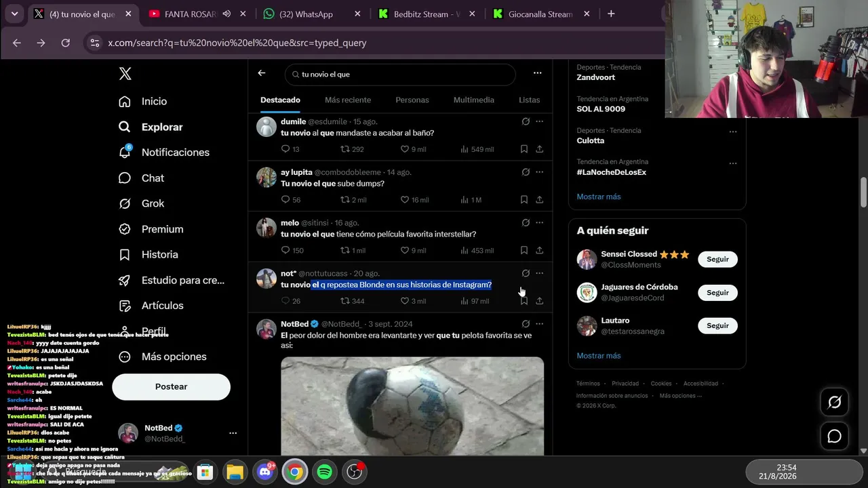868x488 pixels.
Task: Share melo's interstellar tweet
Action: [540, 250]
